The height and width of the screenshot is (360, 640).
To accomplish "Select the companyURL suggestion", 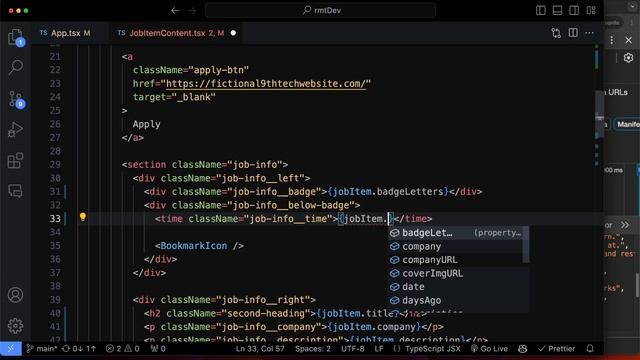I will (x=456, y=260).
